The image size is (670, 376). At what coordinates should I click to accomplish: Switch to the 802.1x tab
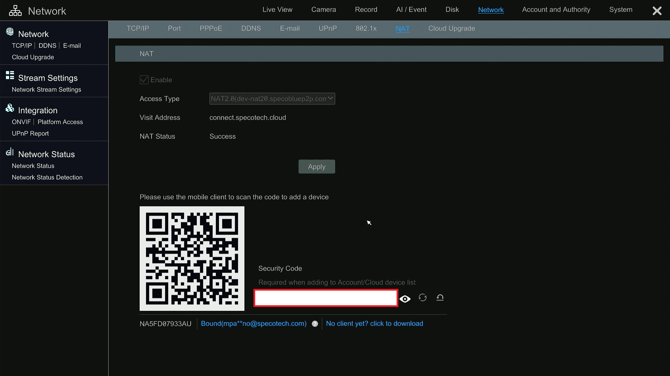coord(366,28)
